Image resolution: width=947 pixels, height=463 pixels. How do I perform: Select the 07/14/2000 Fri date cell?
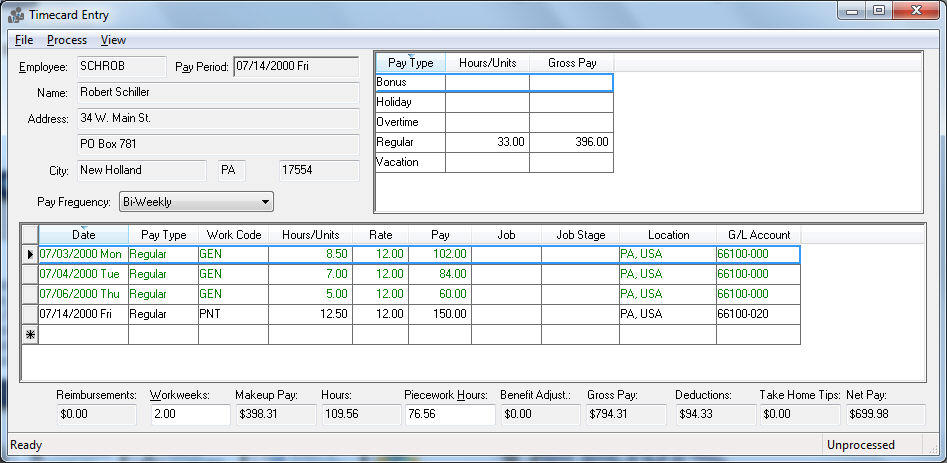pos(83,314)
